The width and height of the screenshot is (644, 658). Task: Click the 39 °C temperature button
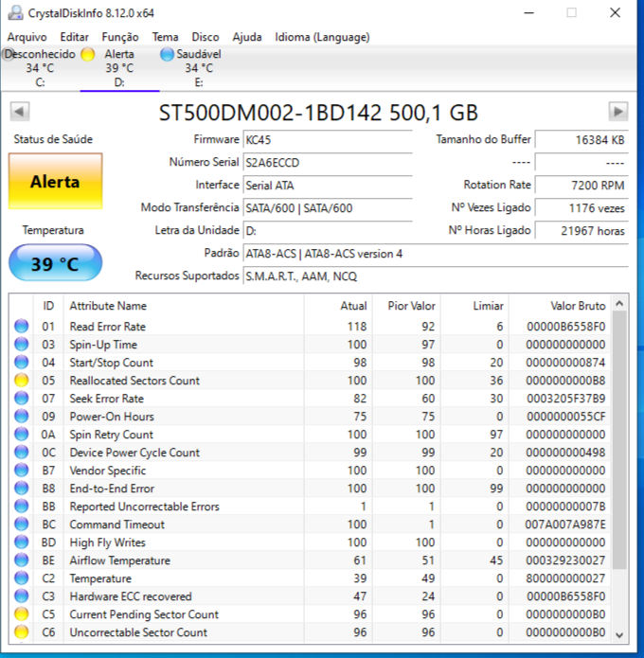point(56,263)
